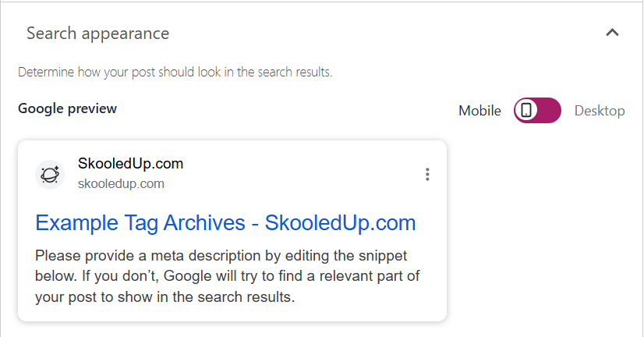Screen dimensions: 644x337
Task: Click "SkooledUp.com" within the blue title
Action: 340,223
